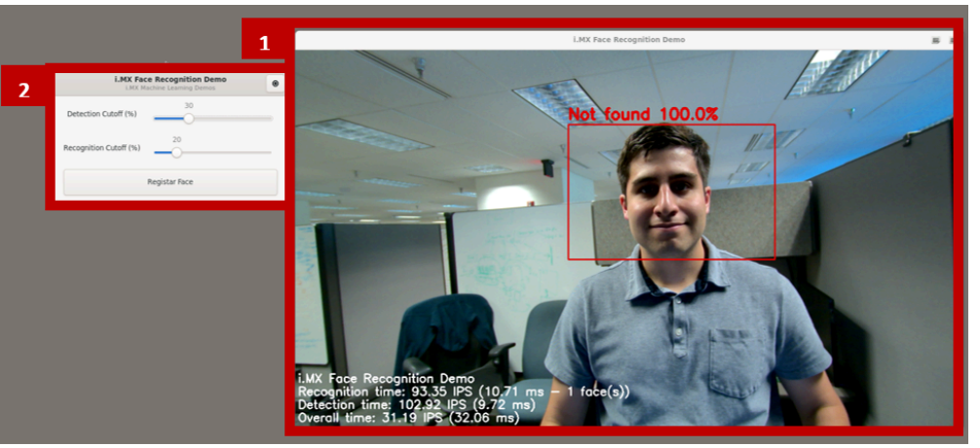Click the Recognition Cutoff slider handle
This screenshot has height=448, width=980.
[176, 152]
